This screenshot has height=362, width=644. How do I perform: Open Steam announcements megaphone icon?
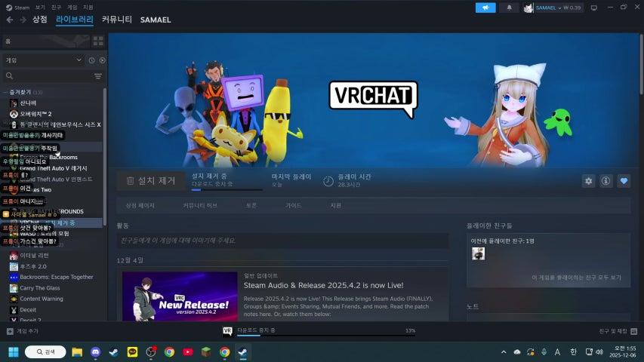pyautogui.click(x=485, y=8)
